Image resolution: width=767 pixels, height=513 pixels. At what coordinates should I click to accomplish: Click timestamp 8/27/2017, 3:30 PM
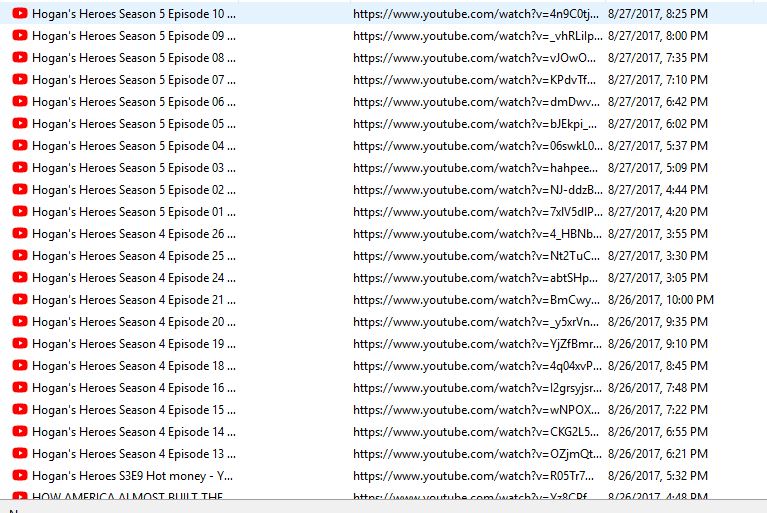pyautogui.click(x=658, y=256)
